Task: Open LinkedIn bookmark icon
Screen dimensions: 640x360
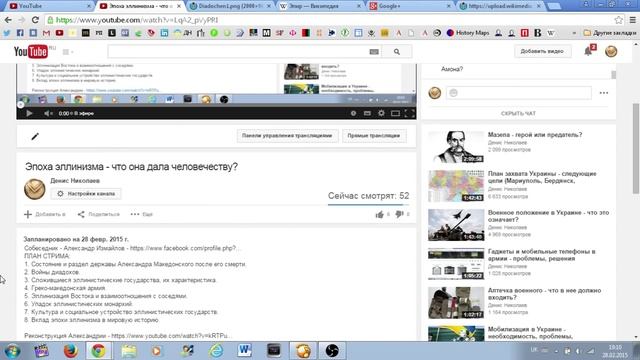Action: click(x=164, y=33)
